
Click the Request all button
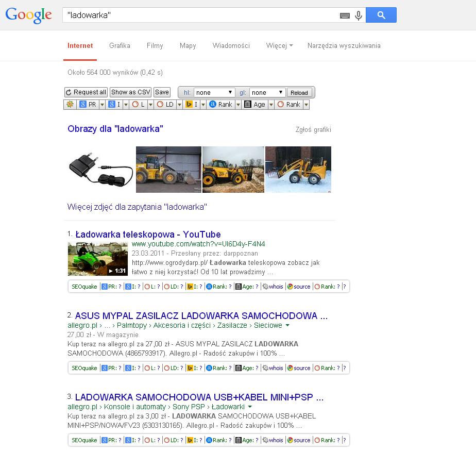click(x=86, y=92)
